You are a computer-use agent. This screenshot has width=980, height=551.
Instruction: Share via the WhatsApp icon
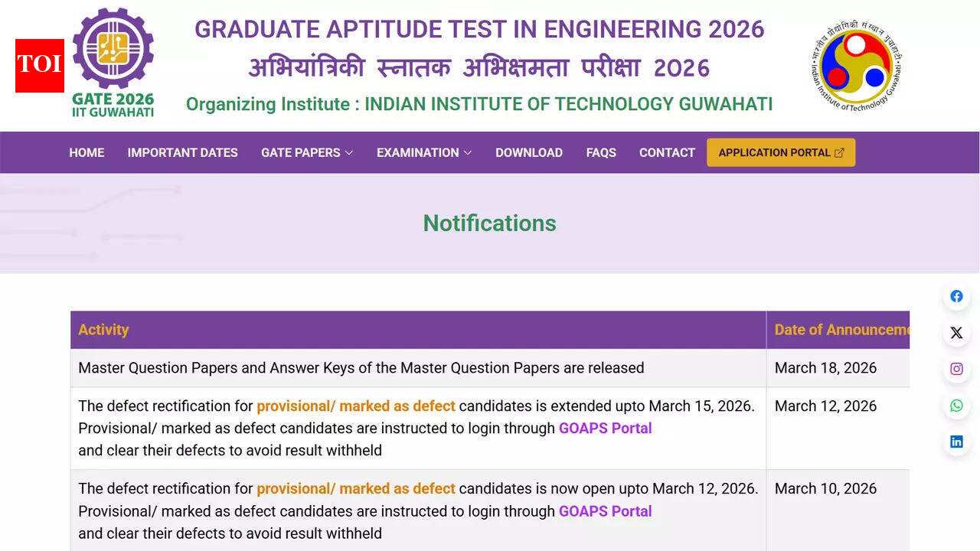[956, 406]
